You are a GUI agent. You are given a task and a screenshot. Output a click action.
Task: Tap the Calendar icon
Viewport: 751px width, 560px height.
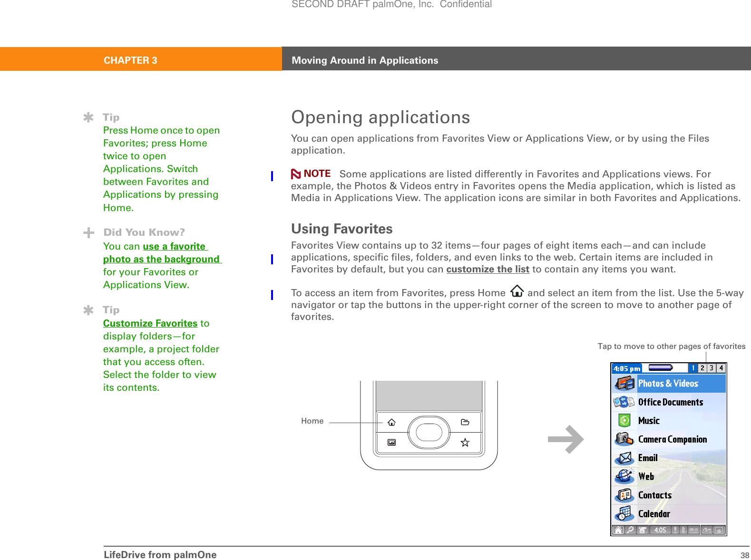(x=624, y=513)
